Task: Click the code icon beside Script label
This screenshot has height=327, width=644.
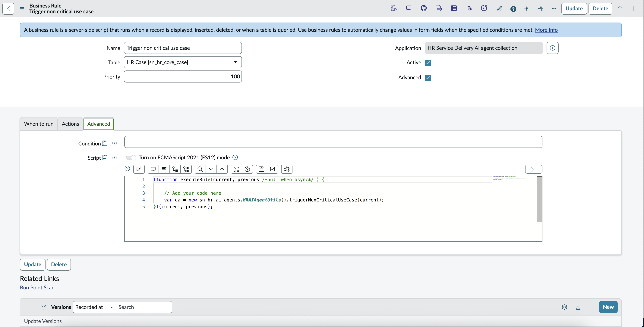Action: coord(115,158)
